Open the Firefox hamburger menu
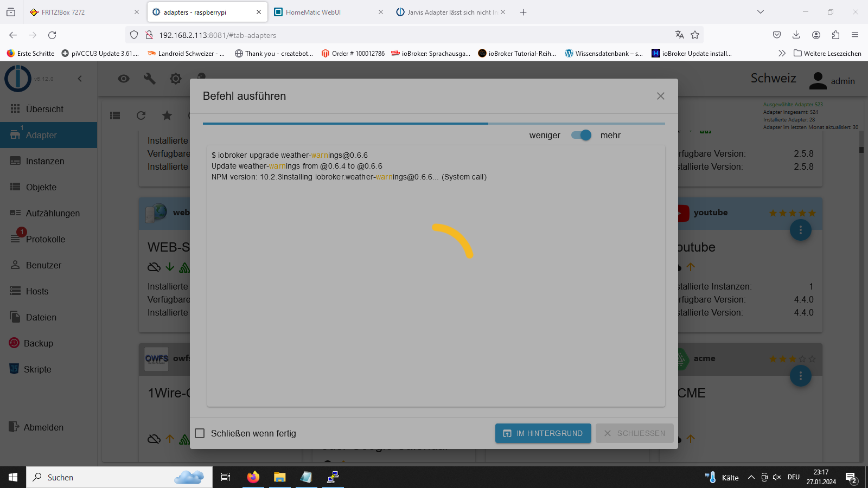Image resolution: width=868 pixels, height=488 pixels. (855, 35)
